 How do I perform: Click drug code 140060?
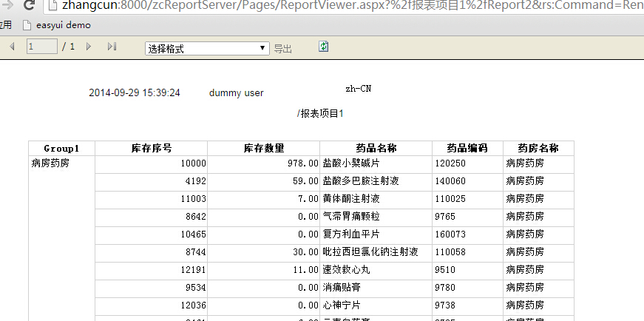[x=450, y=181]
